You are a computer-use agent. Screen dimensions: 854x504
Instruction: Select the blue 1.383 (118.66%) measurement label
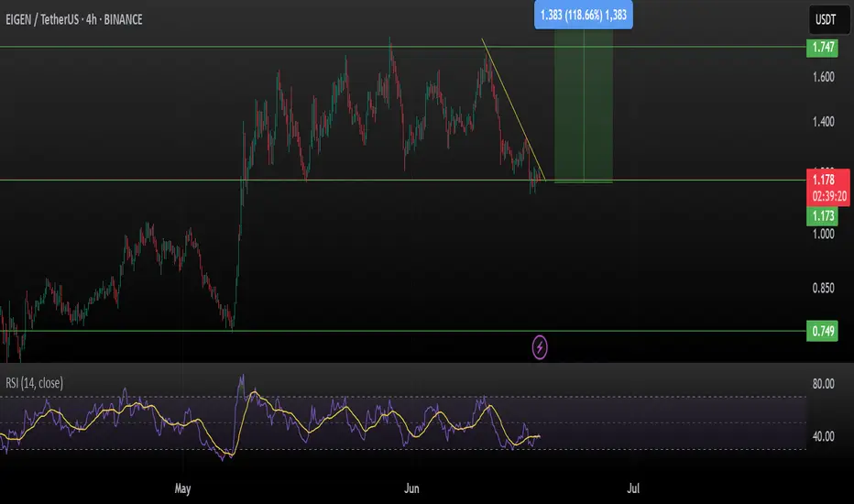(584, 15)
